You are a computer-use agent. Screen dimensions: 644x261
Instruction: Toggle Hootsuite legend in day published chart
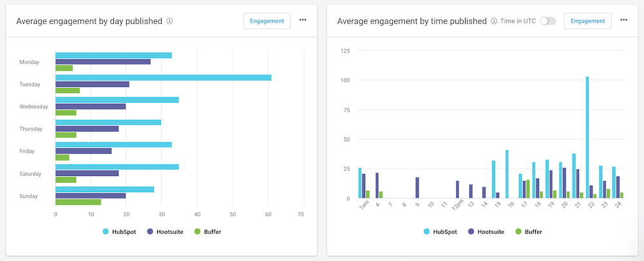coord(167,231)
